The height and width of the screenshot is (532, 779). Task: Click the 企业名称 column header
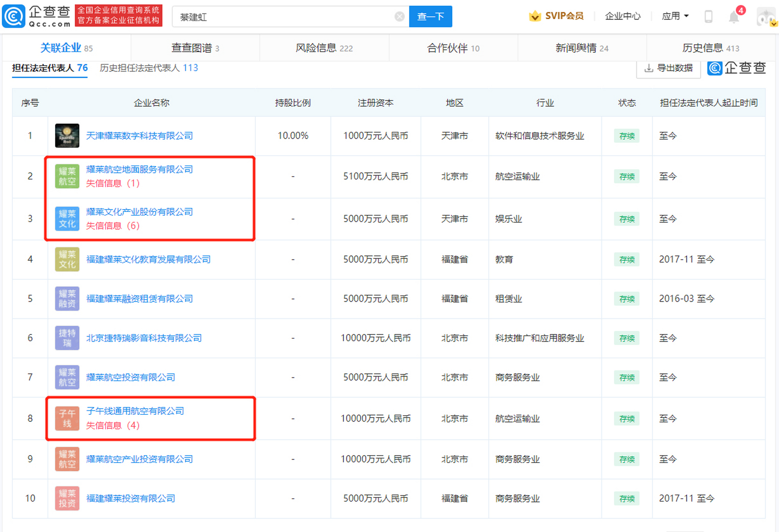pyautogui.click(x=151, y=103)
